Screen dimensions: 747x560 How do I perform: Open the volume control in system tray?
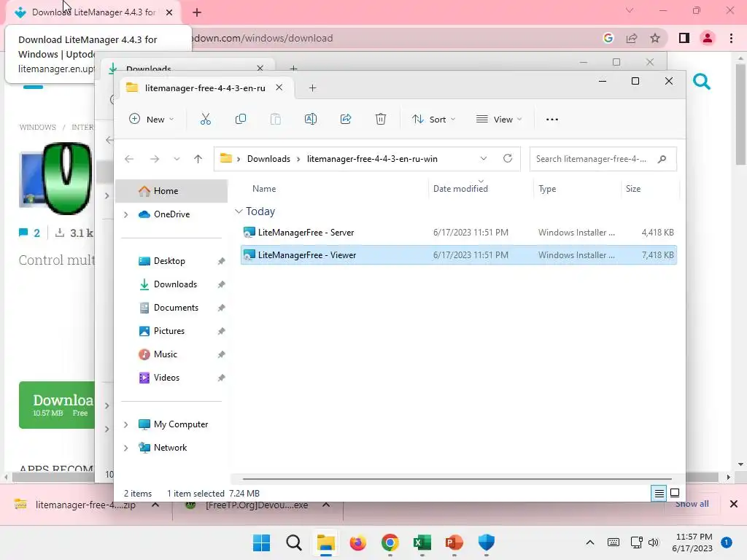(x=654, y=542)
